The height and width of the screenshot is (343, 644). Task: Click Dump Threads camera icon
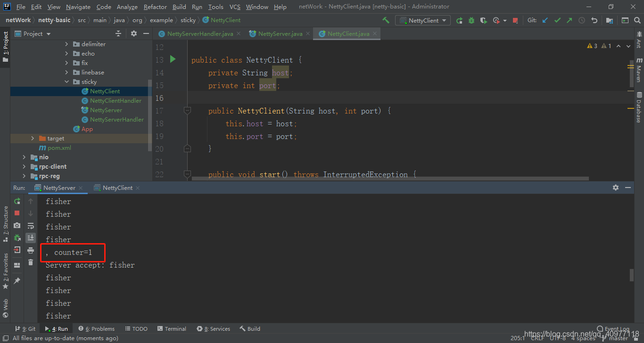pos(17,225)
